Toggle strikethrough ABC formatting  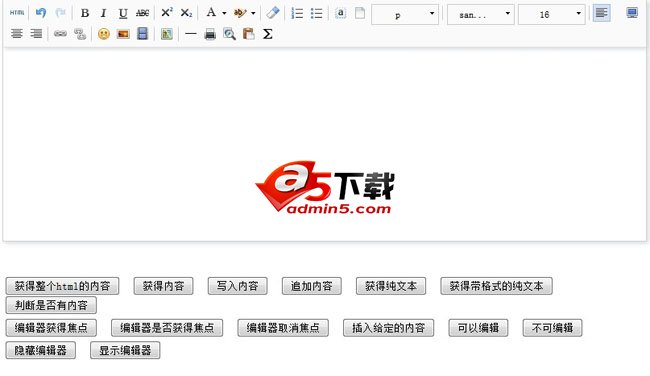coord(142,13)
